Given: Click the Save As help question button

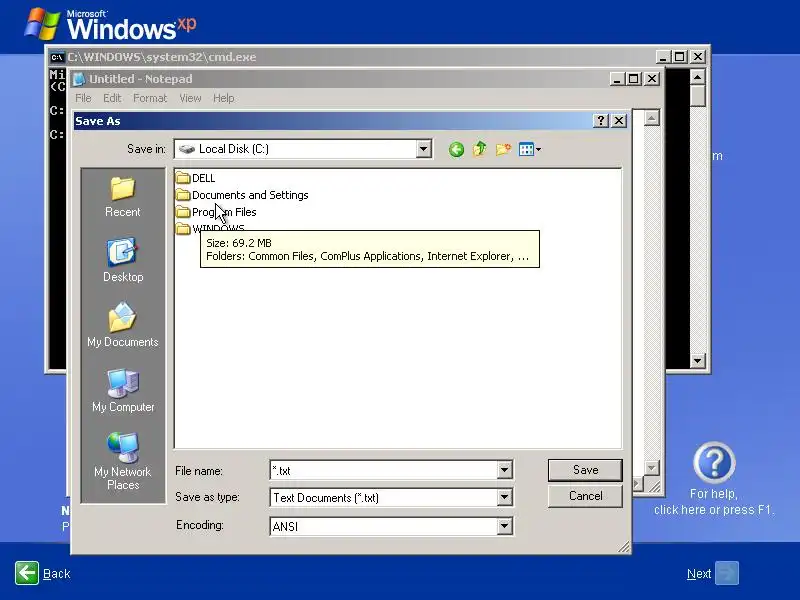Looking at the screenshot, I should tap(601, 121).
